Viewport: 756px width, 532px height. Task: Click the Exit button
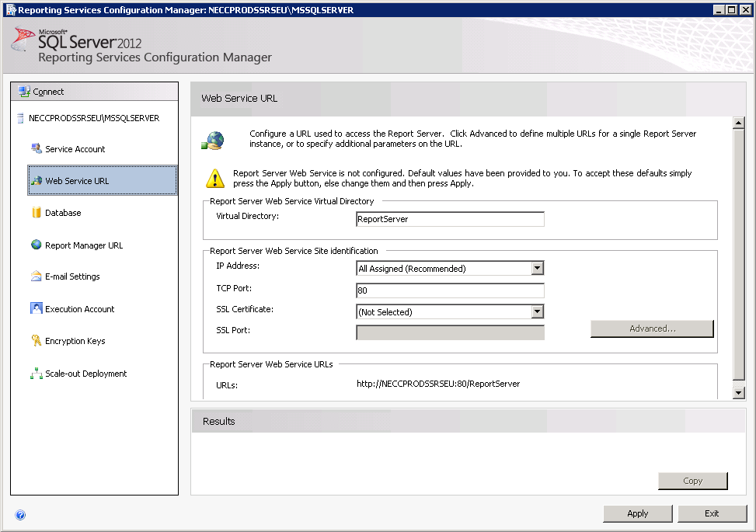point(711,513)
